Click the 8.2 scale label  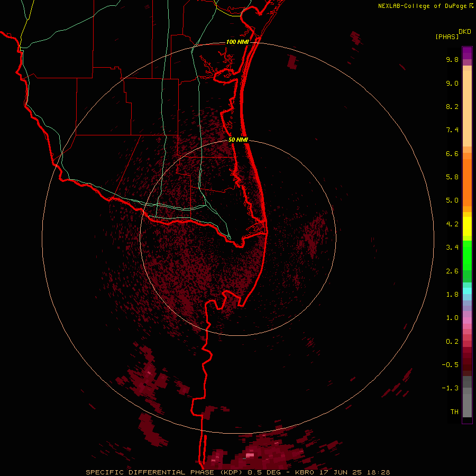pyautogui.click(x=452, y=106)
